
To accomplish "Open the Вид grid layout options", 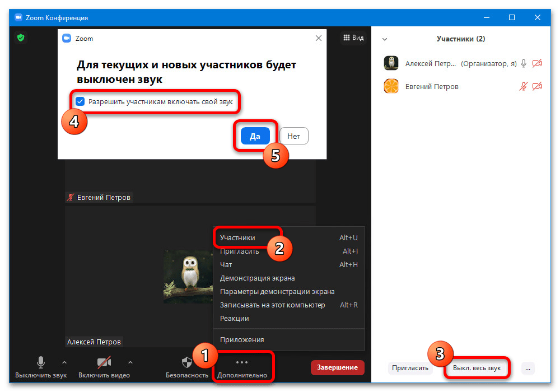I will click(x=353, y=38).
